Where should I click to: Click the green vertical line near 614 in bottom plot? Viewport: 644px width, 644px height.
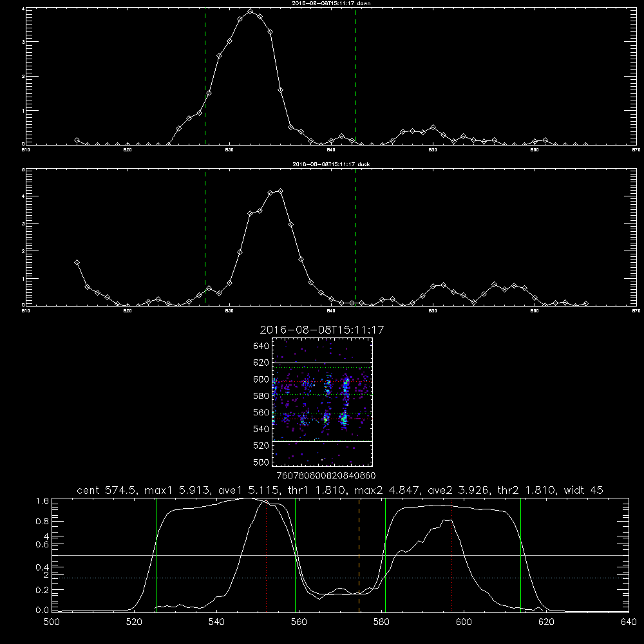coord(520,555)
